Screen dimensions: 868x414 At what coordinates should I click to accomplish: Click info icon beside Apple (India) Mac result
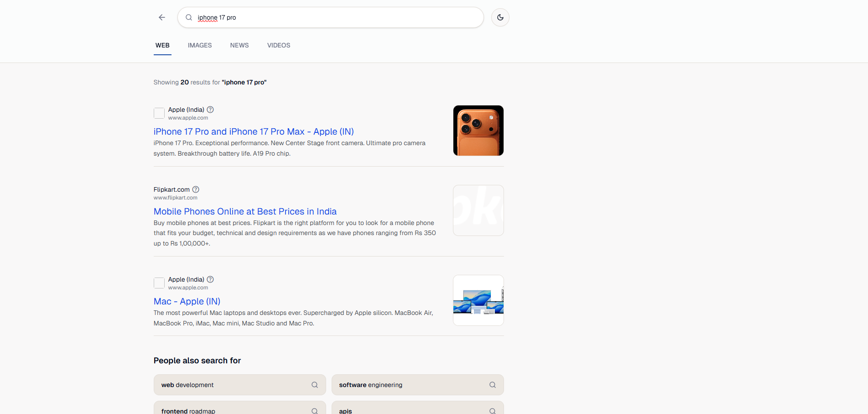coord(210,279)
